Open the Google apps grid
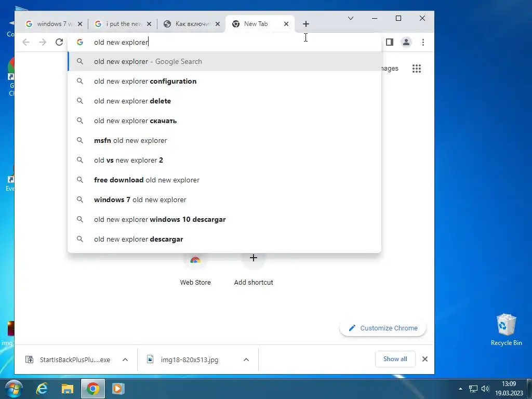The image size is (532, 399). point(416,69)
